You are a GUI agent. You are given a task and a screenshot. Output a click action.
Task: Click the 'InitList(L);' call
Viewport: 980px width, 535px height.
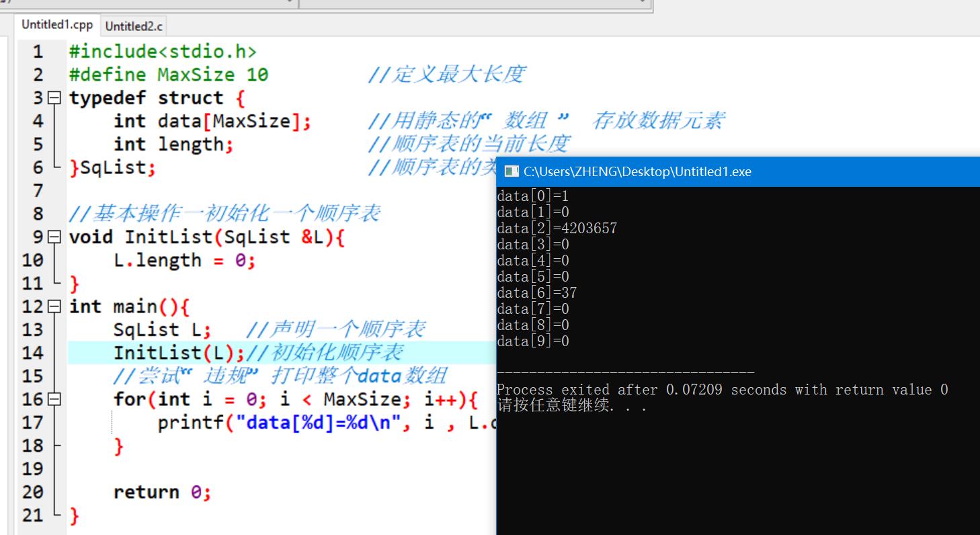(179, 354)
